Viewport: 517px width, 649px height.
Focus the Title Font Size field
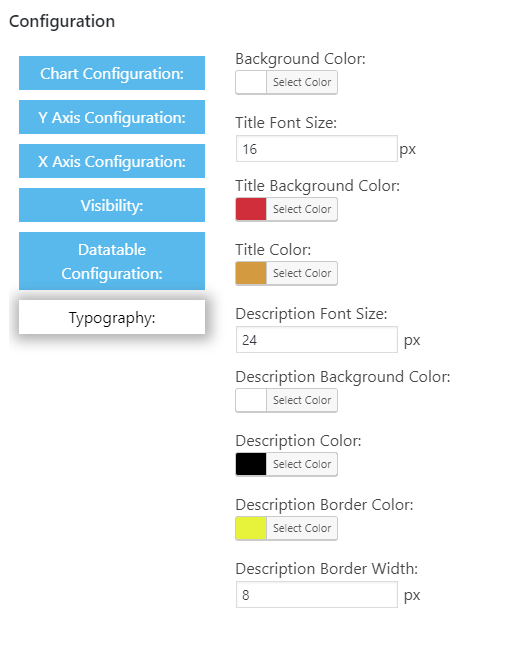pos(317,149)
